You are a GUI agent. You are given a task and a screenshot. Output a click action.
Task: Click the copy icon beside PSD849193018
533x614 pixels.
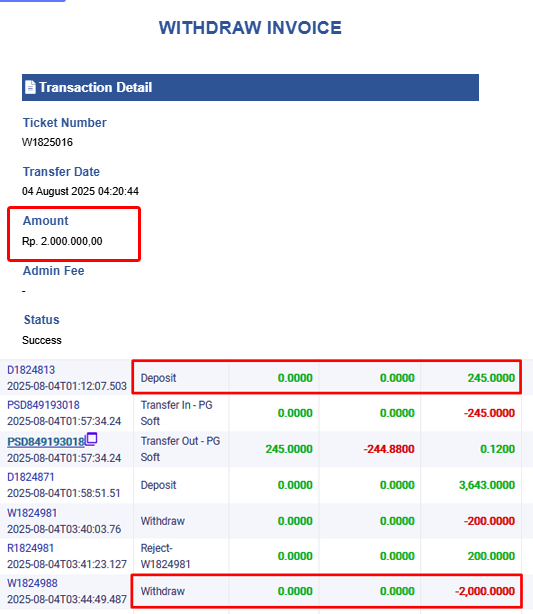point(91,439)
